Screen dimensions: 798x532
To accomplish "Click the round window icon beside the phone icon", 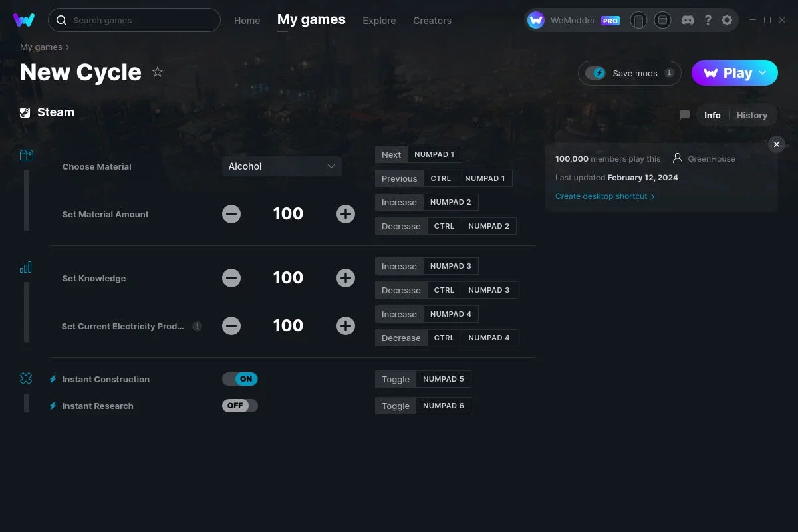I will click(662, 20).
